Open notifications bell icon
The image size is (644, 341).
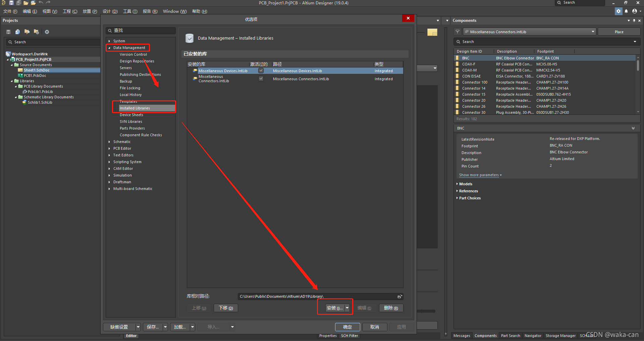pos(626,11)
